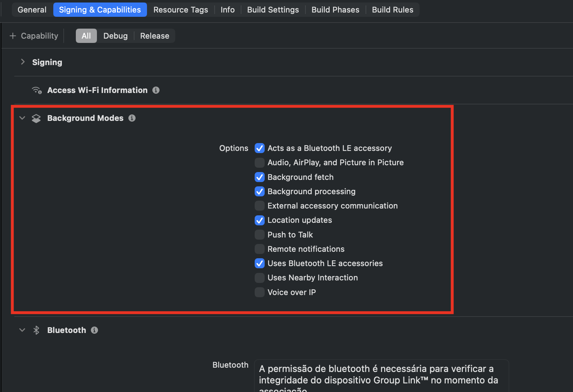The width and height of the screenshot is (573, 392).
Task: Uncheck Background fetch option
Action: click(x=260, y=177)
